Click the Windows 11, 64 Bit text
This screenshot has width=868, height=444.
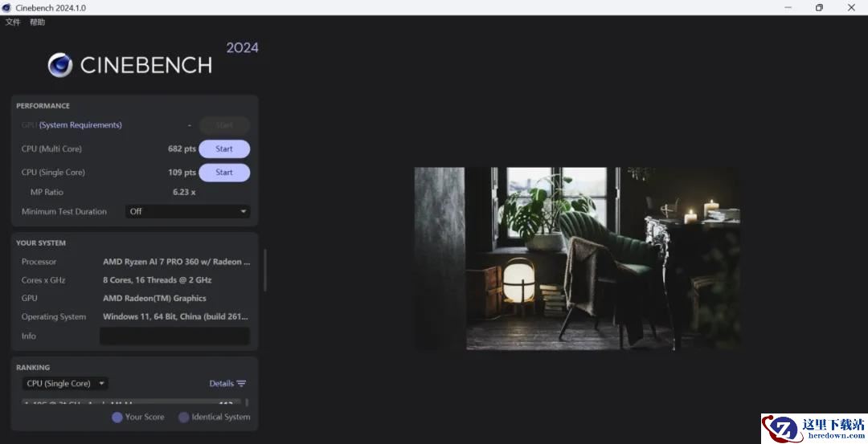(x=175, y=316)
